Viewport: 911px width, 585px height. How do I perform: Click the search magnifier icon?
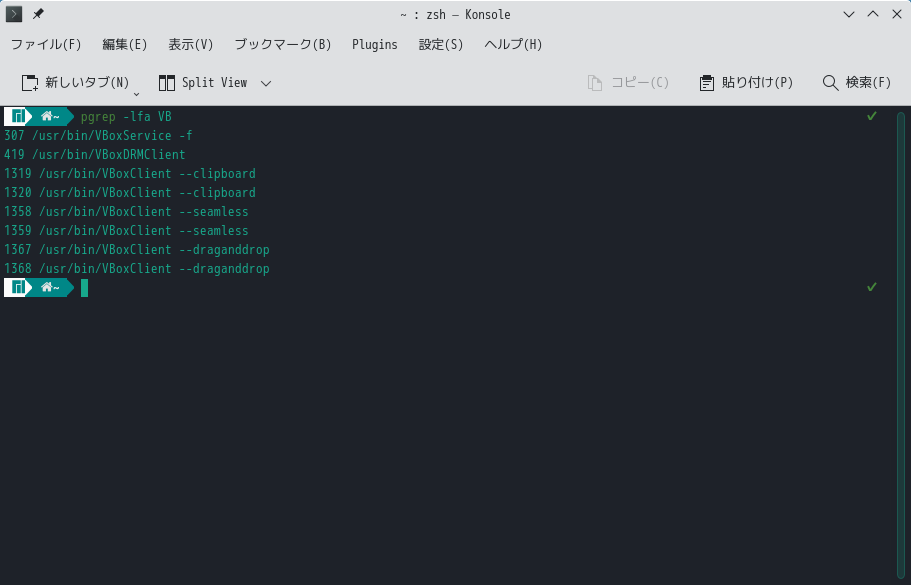click(x=830, y=83)
